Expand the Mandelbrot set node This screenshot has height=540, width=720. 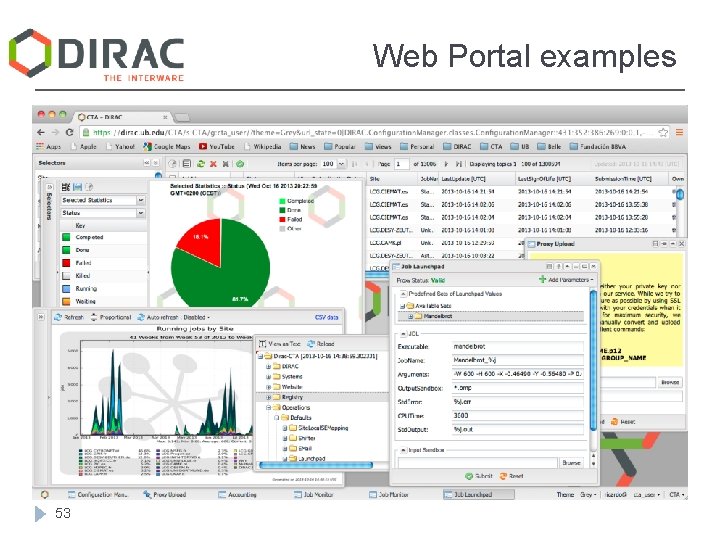coord(411,316)
